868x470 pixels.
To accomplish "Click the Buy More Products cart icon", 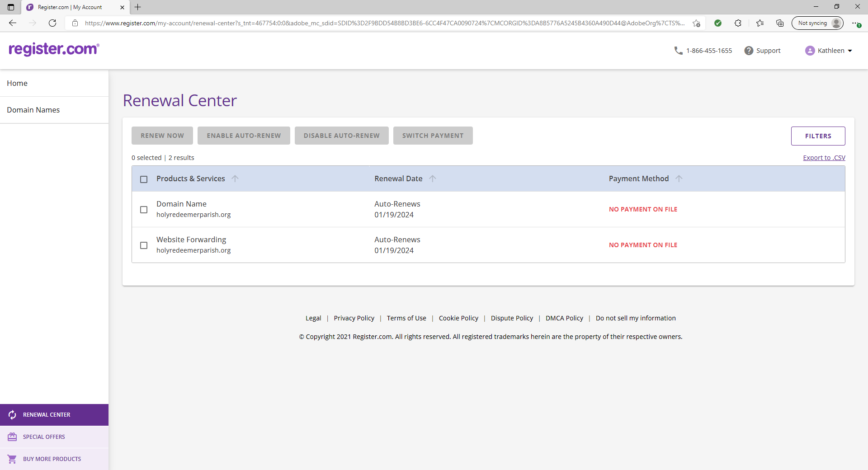I will click(x=12, y=459).
